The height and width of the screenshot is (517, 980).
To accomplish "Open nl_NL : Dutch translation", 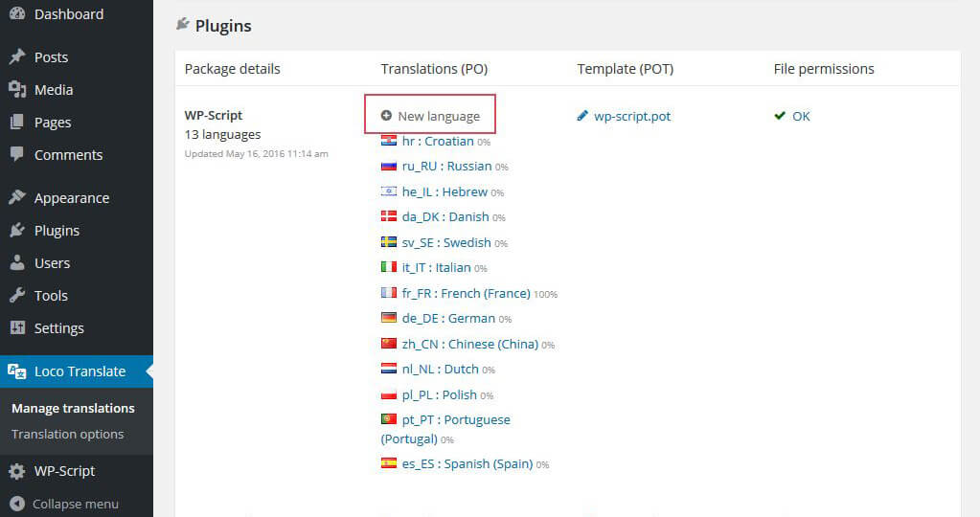I will 441,369.
